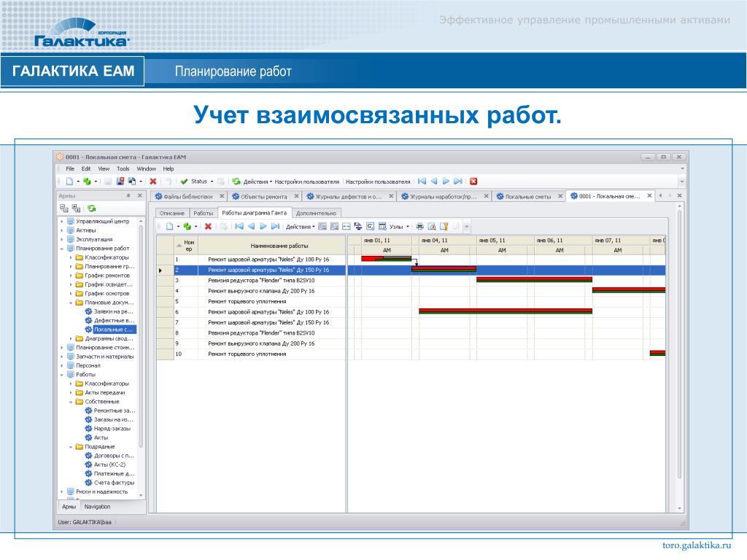Click the green refresh icon in the left panel
747x560 pixels.
91,208
